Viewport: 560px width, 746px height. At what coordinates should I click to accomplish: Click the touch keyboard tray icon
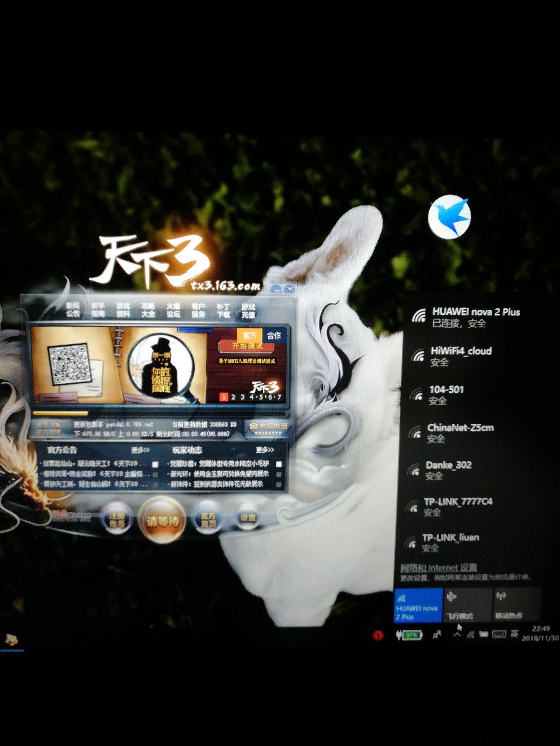pyautogui.click(x=498, y=634)
